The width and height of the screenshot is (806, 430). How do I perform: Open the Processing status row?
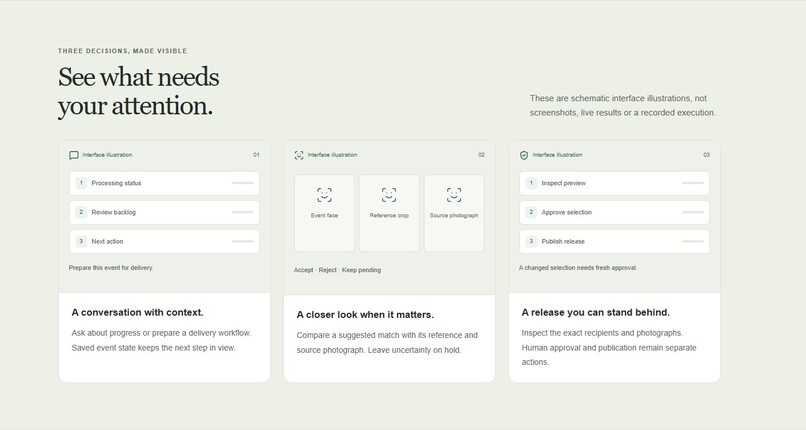pyautogui.click(x=164, y=183)
